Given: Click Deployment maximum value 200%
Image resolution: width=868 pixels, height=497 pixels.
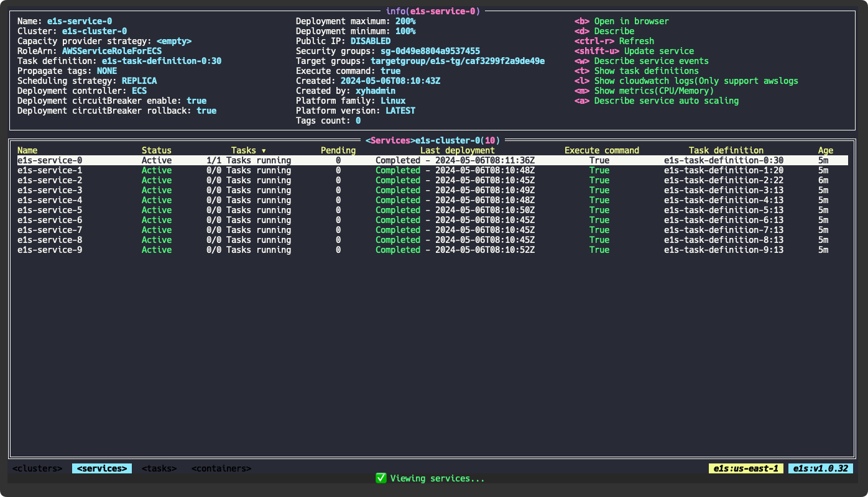Looking at the screenshot, I should (x=405, y=21).
